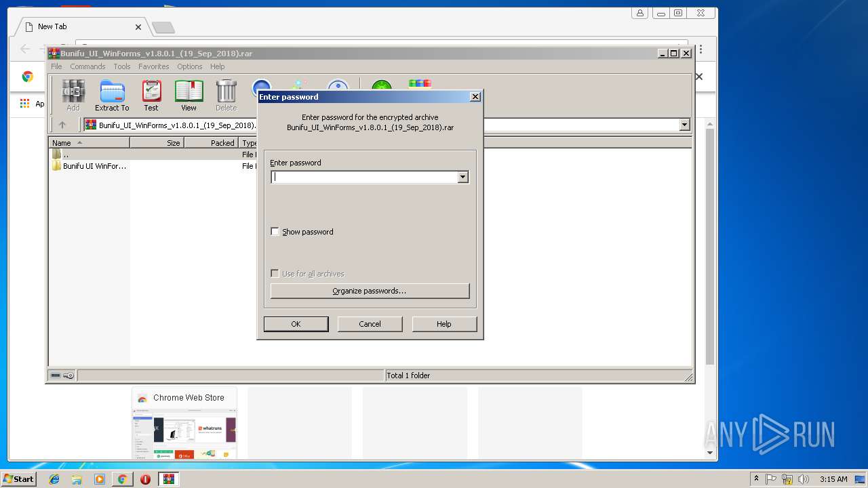Click Chrome's back navigation arrow
Screen dimensions: 868x488
pyautogui.click(x=25, y=49)
